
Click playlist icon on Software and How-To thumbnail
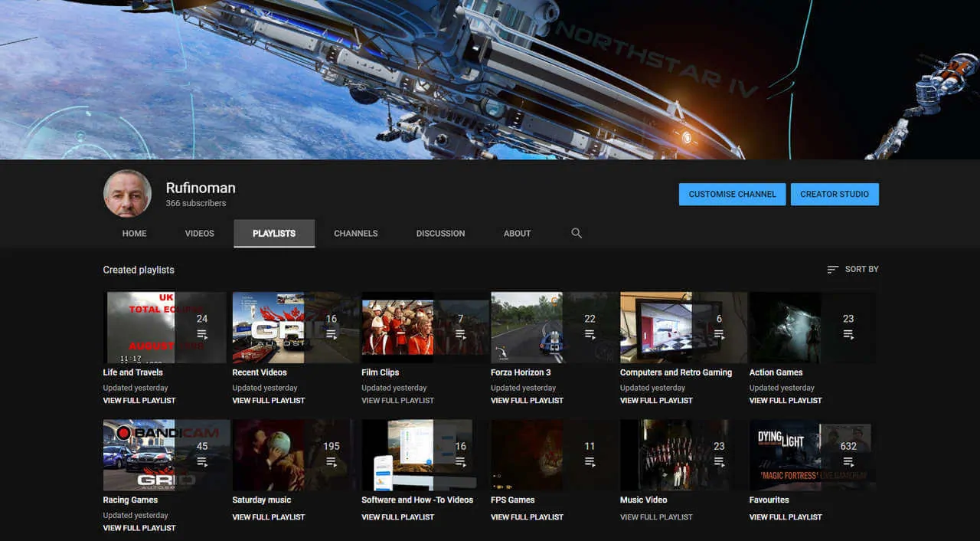[x=460, y=461]
